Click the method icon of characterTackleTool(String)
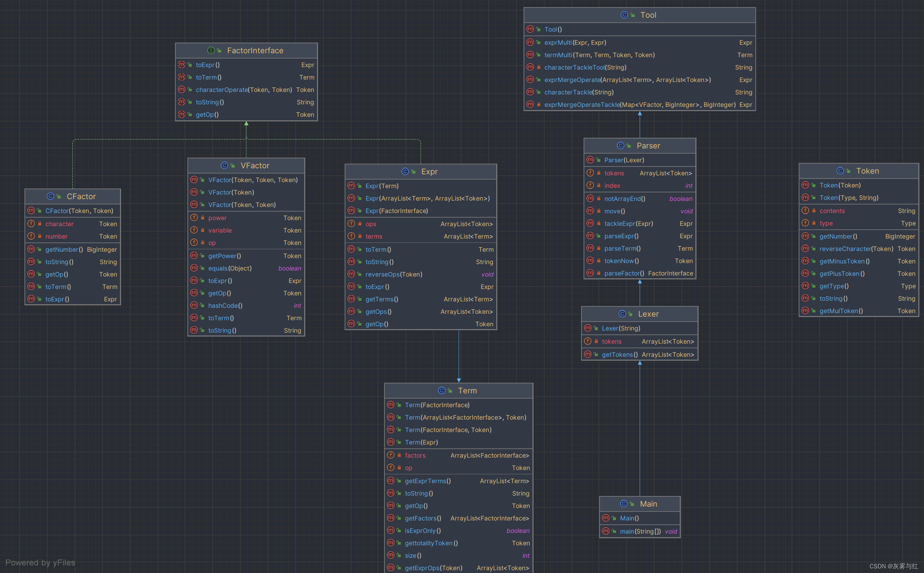The height and width of the screenshot is (573, 924). pos(530,67)
